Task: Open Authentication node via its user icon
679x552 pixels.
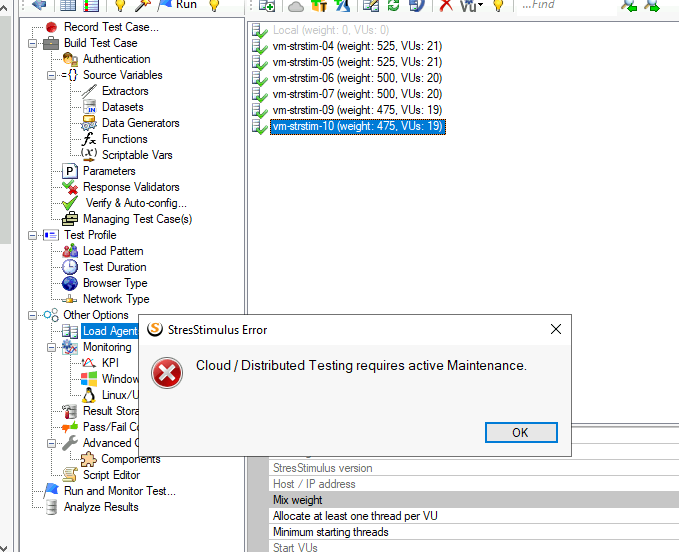Action: click(x=70, y=59)
